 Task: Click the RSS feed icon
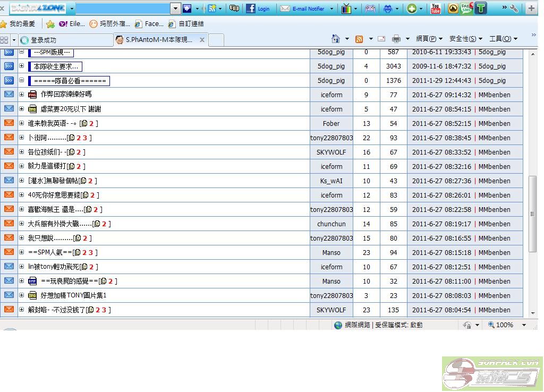pyautogui.click(x=360, y=39)
